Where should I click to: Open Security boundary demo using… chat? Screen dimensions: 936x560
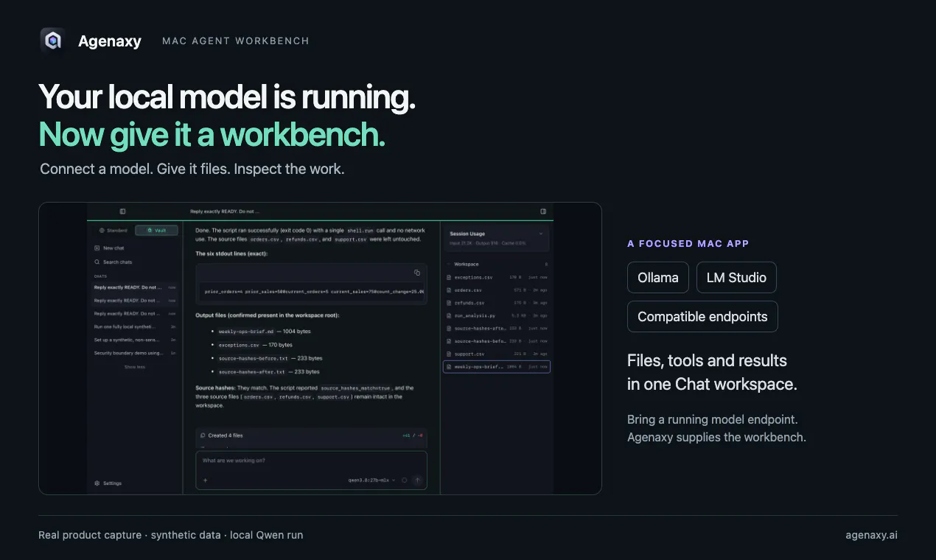coord(135,353)
